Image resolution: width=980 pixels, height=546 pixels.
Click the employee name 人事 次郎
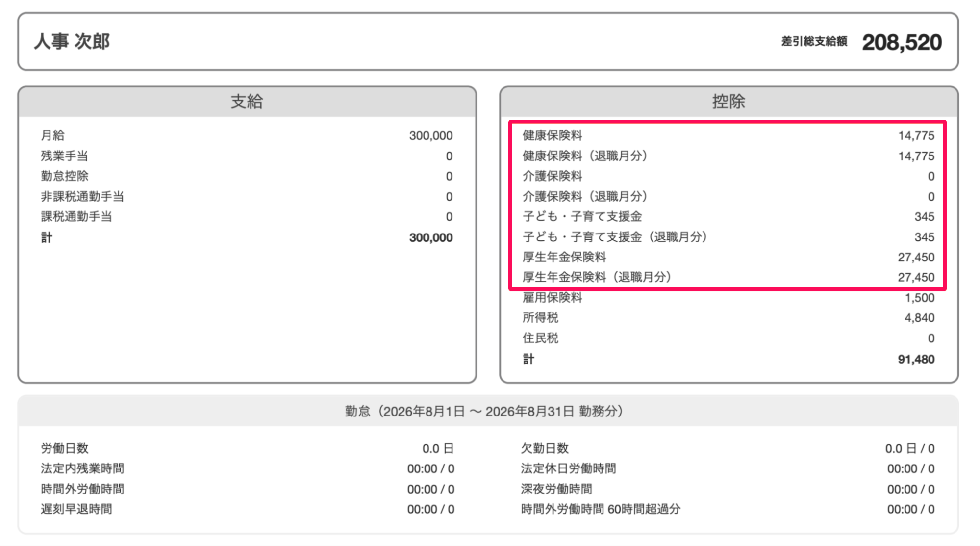tap(72, 42)
